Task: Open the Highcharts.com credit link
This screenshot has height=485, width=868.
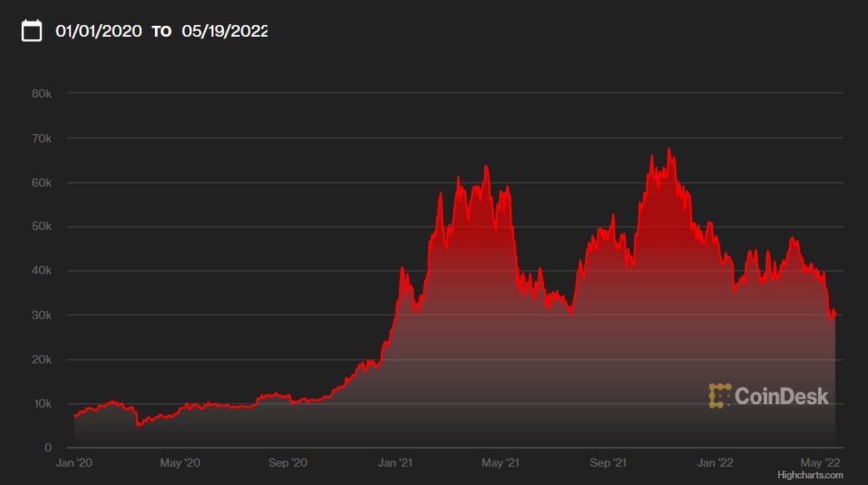Action: (810, 475)
